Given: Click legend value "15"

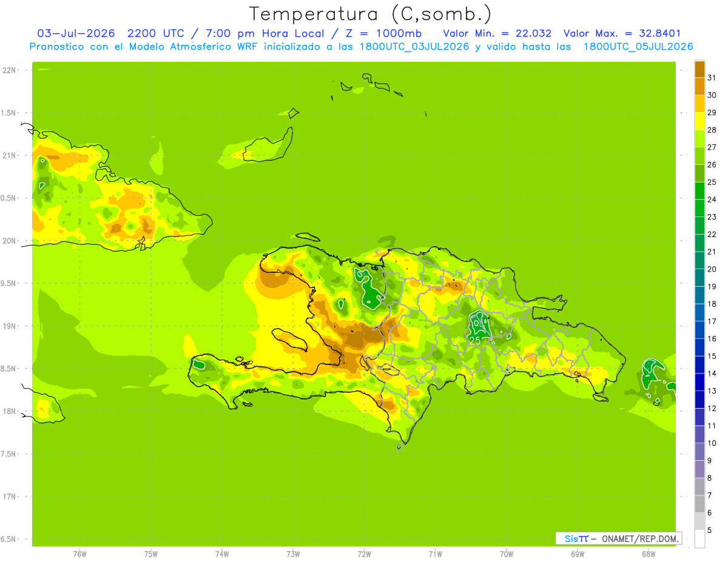Looking at the screenshot, I should pyautogui.click(x=712, y=356).
